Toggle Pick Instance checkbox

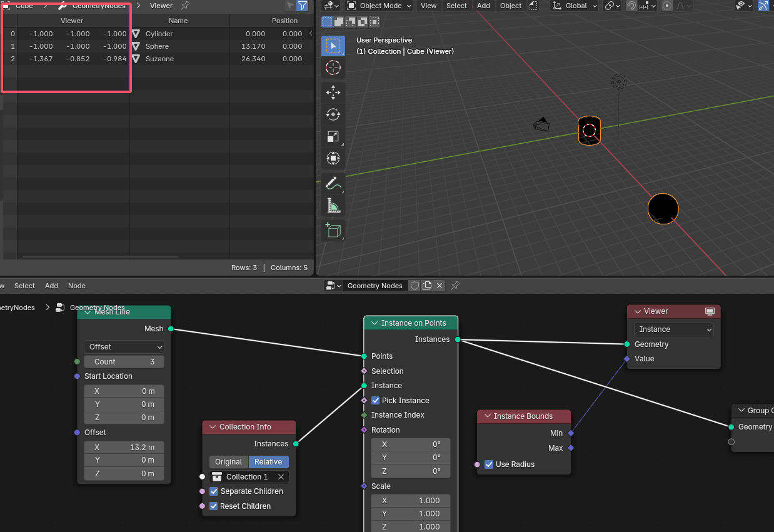(376, 401)
